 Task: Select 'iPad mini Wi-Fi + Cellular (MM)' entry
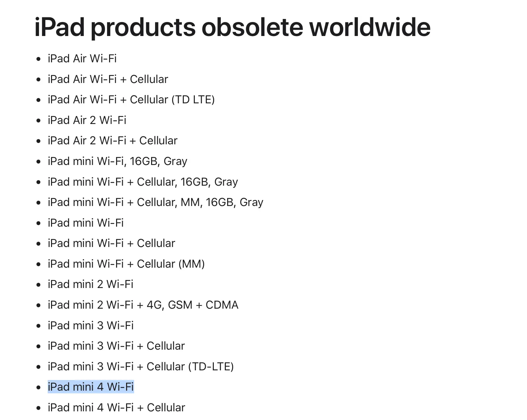pos(126,264)
